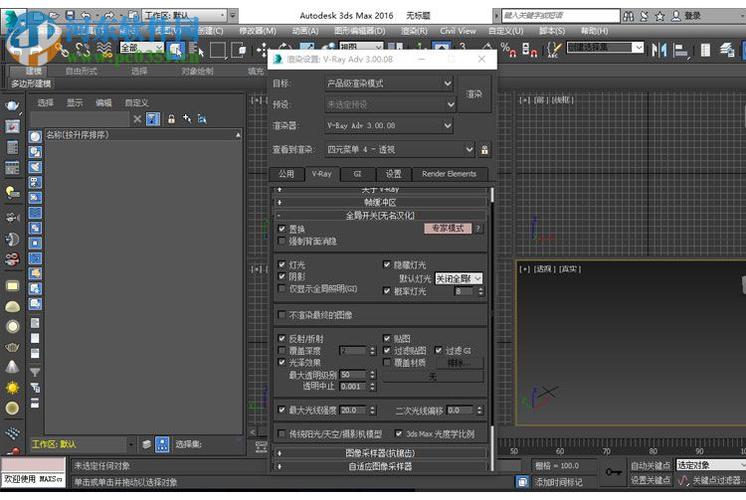Click the keyword search field in the title bar

click(x=561, y=16)
